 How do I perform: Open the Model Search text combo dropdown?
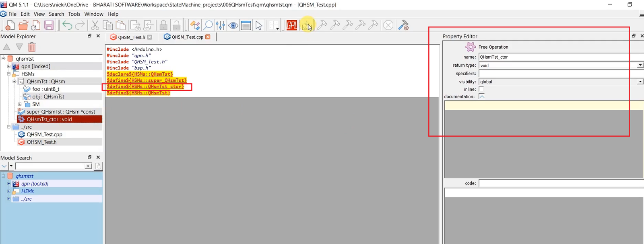(88, 166)
